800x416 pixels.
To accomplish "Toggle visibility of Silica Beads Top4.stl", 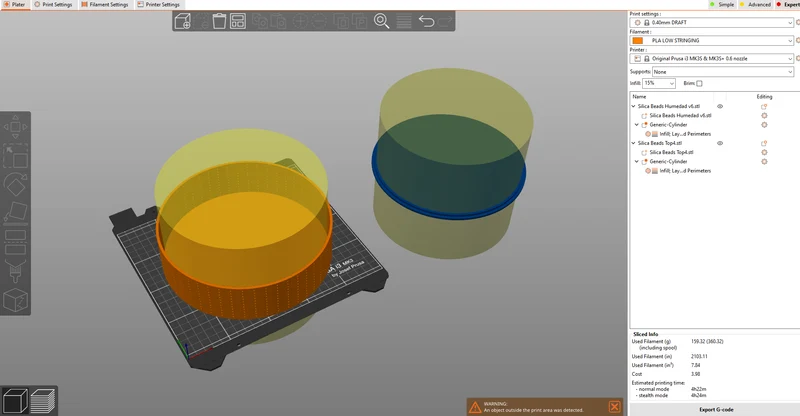I will 720,143.
